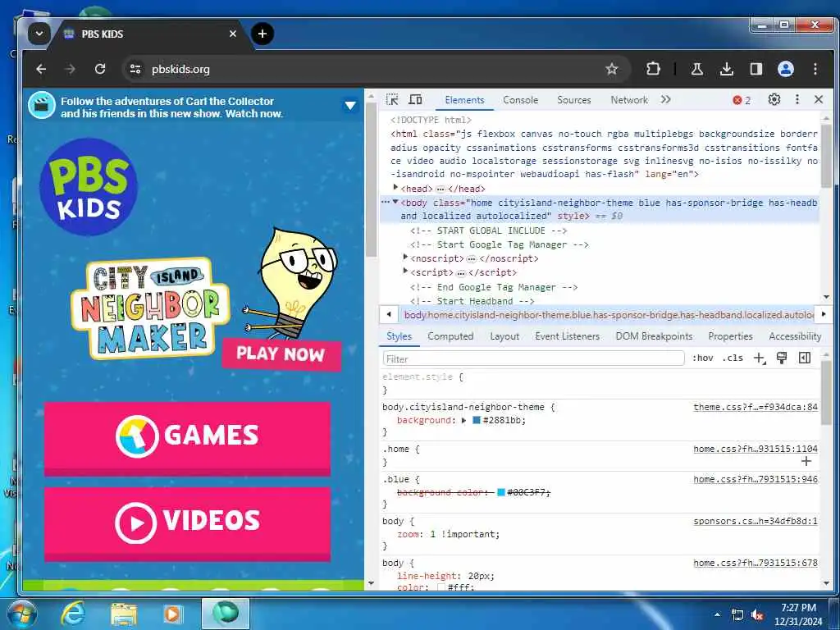Collapse the body element node
This screenshot has width=840, height=630.
[395, 202]
